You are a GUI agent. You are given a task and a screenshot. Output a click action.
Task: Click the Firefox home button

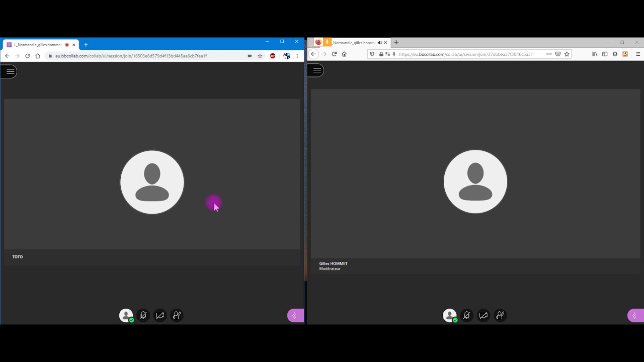coord(344,54)
